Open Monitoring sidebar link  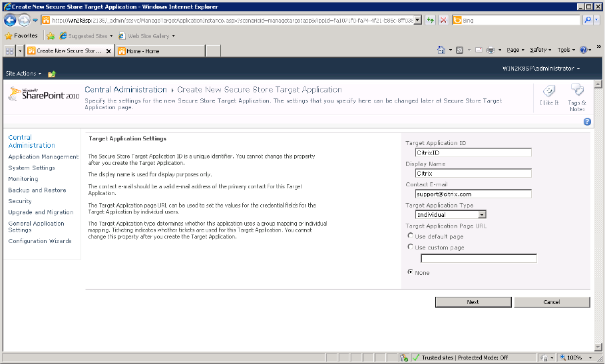(x=23, y=179)
